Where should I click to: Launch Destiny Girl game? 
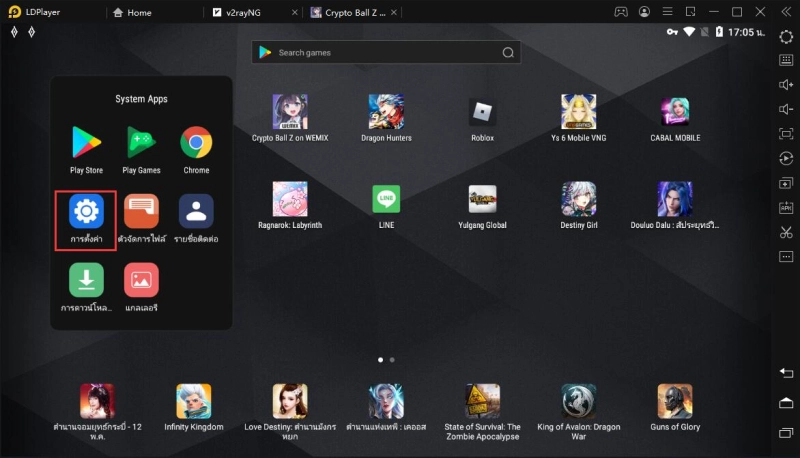[x=579, y=199]
